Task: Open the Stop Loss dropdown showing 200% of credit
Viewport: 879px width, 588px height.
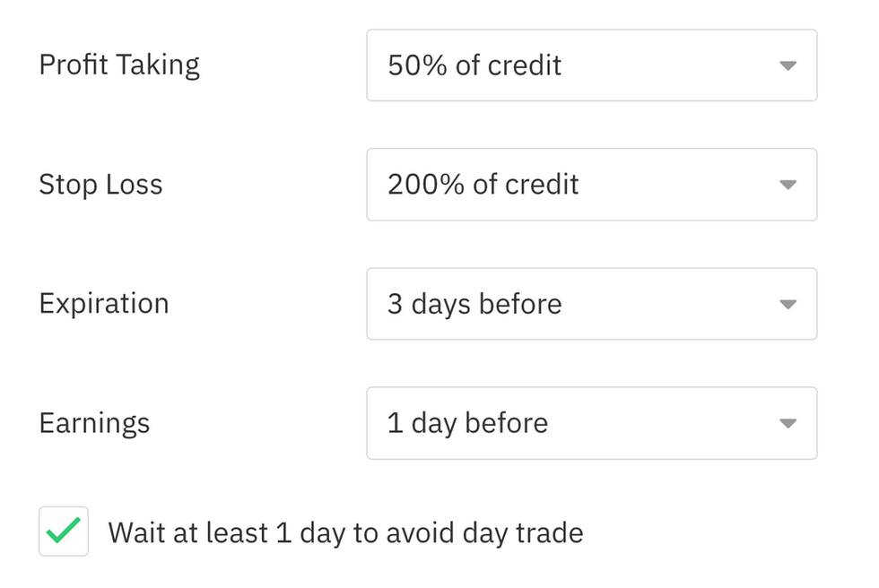Action: coord(592,184)
